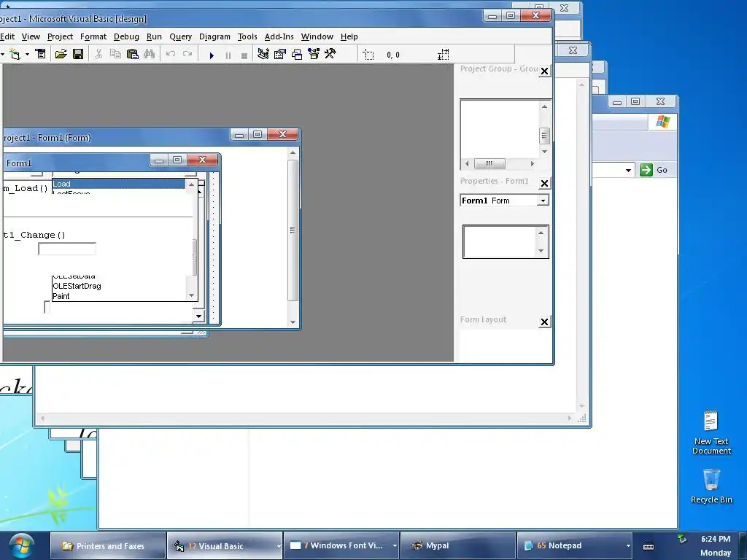
Task: Click the Cut scissors icon
Action: click(x=98, y=54)
